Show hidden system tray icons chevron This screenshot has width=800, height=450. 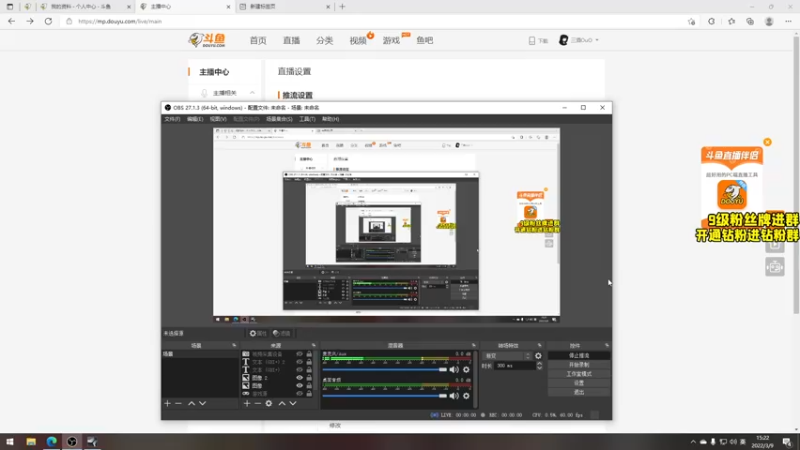[693, 442]
